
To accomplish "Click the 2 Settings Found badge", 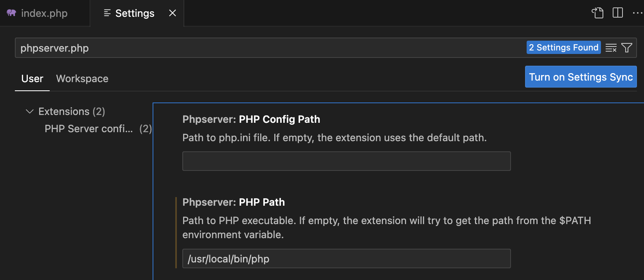I will [563, 47].
